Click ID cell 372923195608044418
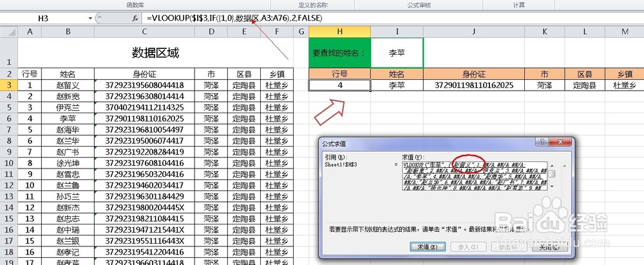Viewport: 644px width, 265px height. point(144,86)
